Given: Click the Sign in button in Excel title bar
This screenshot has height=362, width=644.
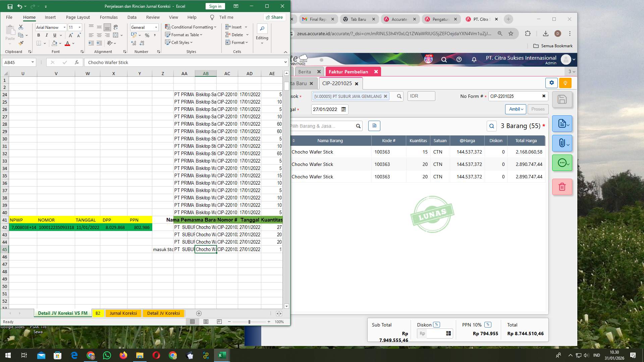Looking at the screenshot, I should click(x=215, y=6).
